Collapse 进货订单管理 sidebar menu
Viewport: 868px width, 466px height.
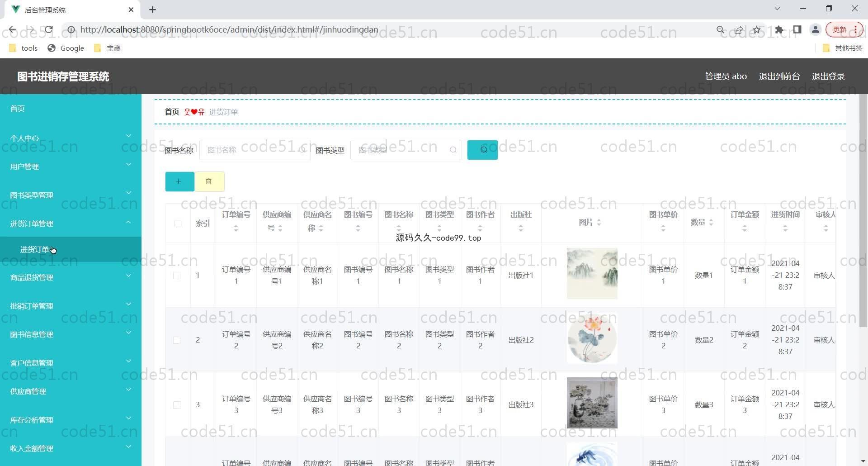coord(71,223)
